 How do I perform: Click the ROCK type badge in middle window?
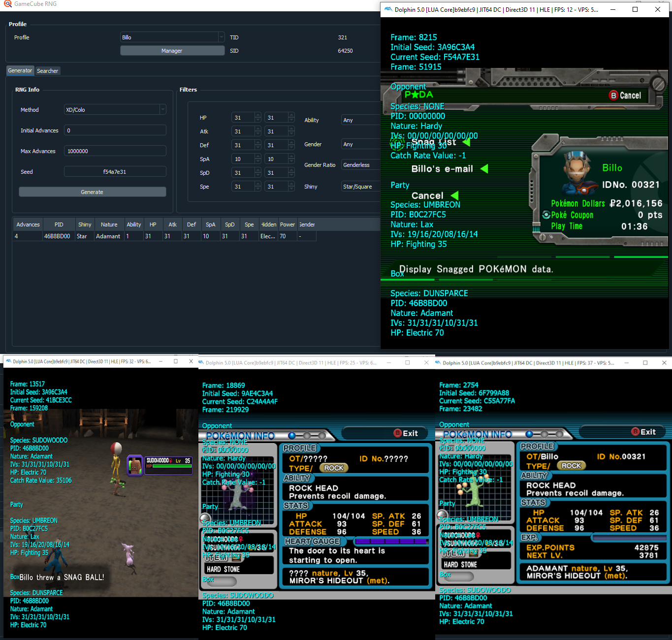(x=334, y=468)
